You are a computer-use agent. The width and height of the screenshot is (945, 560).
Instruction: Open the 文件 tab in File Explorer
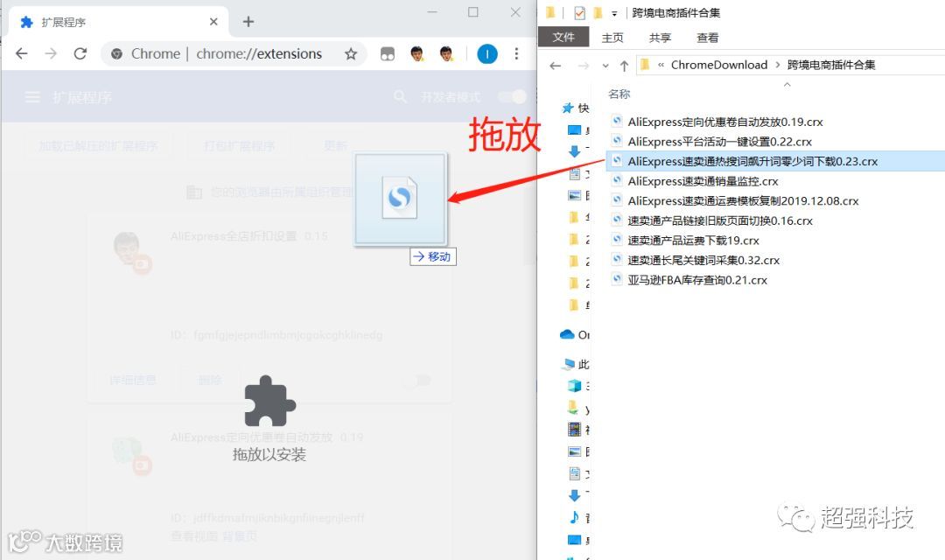[563, 38]
